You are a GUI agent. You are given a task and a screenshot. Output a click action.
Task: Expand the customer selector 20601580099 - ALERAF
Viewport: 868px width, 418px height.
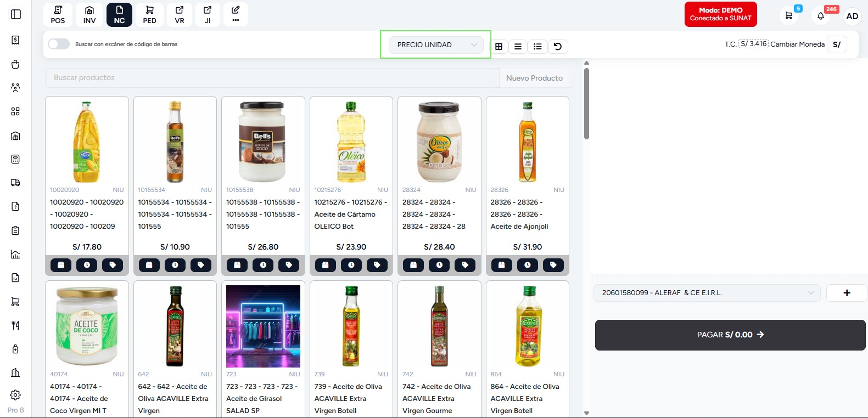point(707,293)
